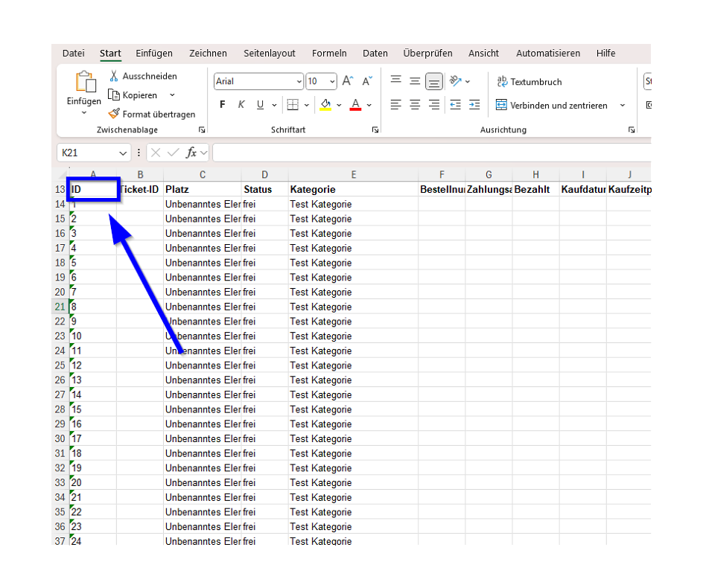
Task: Click Ausschneiden scissors icon
Action: (114, 76)
